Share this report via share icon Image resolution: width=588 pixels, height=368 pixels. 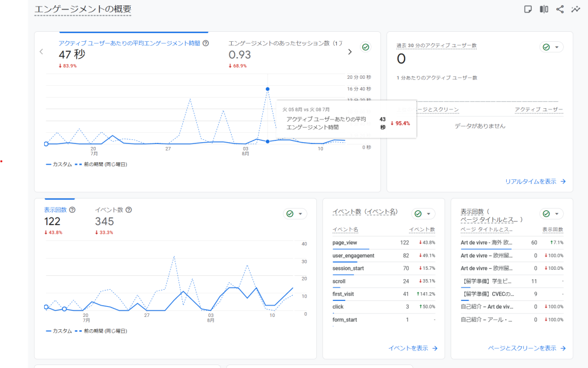(x=560, y=9)
